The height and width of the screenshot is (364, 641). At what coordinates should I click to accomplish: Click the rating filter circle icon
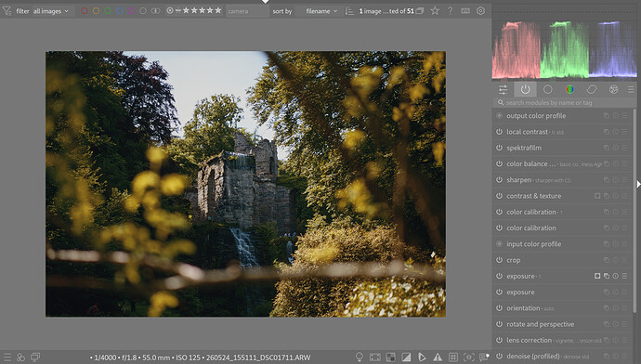click(x=170, y=10)
